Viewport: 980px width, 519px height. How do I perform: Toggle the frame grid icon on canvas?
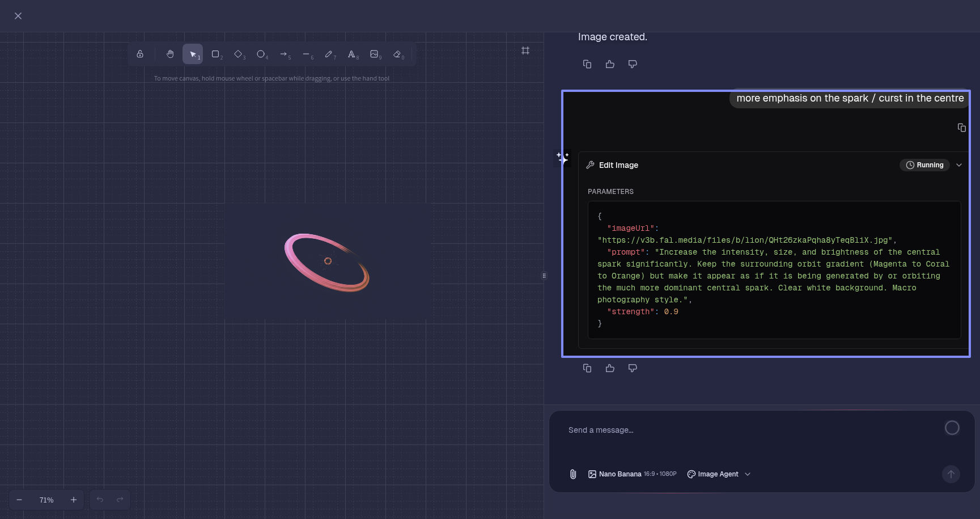point(525,50)
